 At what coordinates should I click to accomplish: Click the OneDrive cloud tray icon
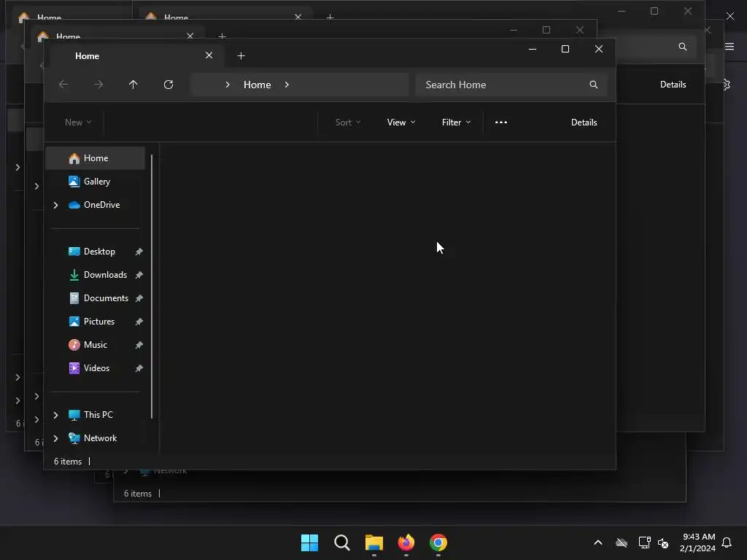pos(622,542)
